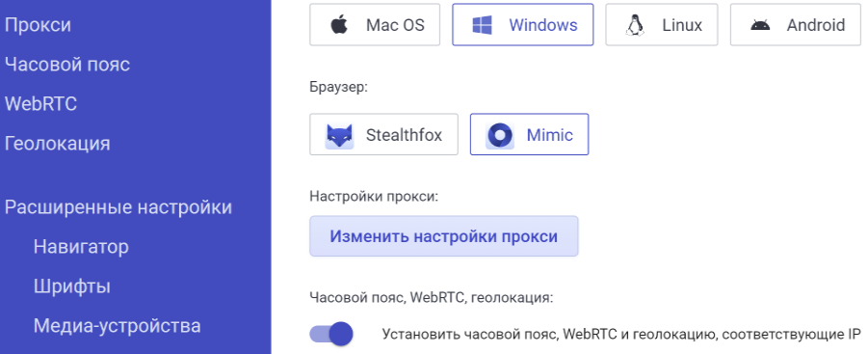Click the Stealthfox fox icon
The width and height of the screenshot is (868, 354).
click(339, 135)
